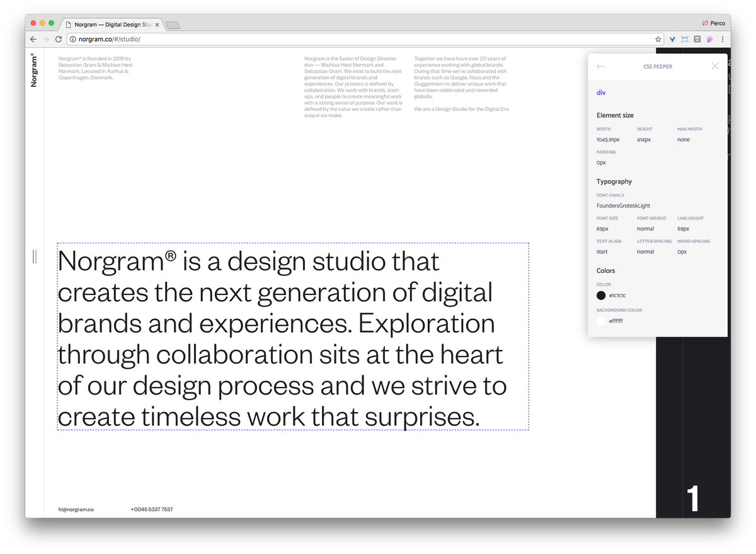The width and height of the screenshot is (756, 554).
Task: Click the Typography section heading
Action: pos(614,182)
